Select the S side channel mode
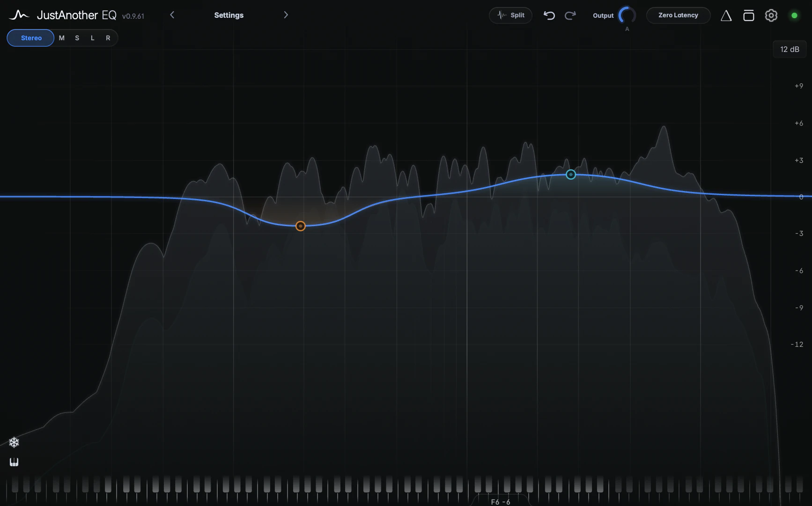Viewport: 812px width, 506px height. click(77, 38)
